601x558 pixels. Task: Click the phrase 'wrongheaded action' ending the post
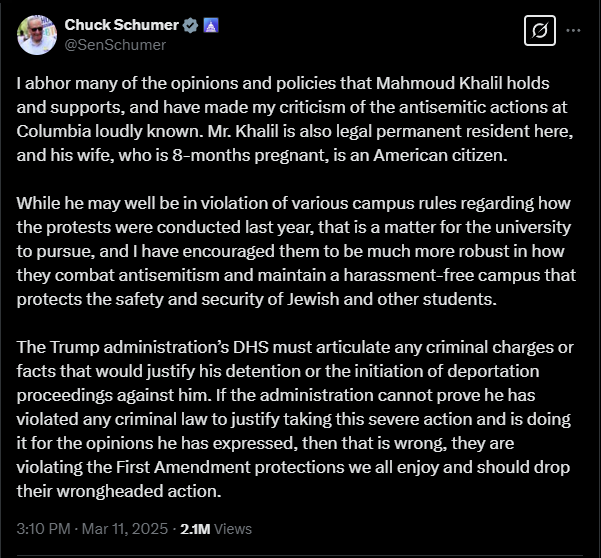tap(139, 491)
